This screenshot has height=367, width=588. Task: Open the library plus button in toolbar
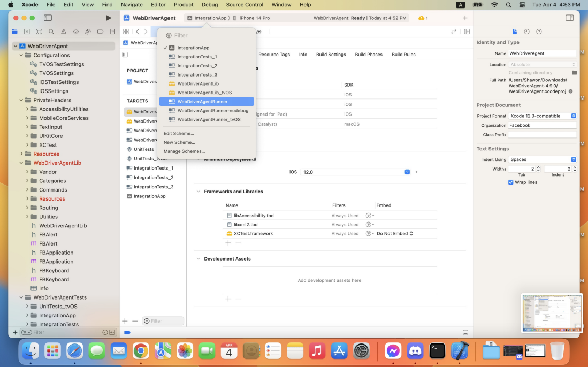coord(465,18)
